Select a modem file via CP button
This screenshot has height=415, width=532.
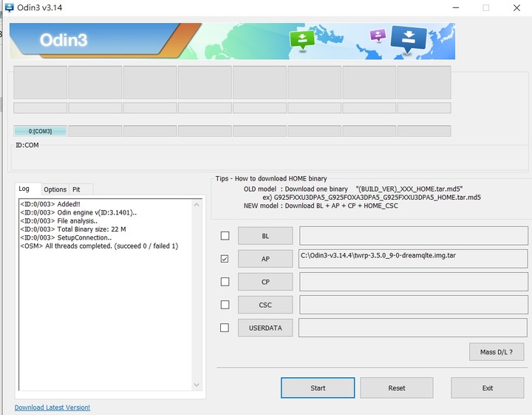[265, 282]
